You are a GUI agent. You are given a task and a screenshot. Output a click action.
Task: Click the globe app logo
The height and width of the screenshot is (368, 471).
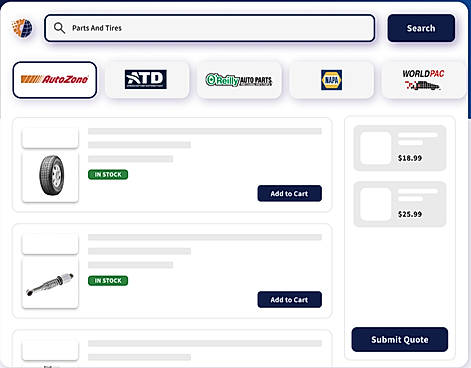[23, 28]
